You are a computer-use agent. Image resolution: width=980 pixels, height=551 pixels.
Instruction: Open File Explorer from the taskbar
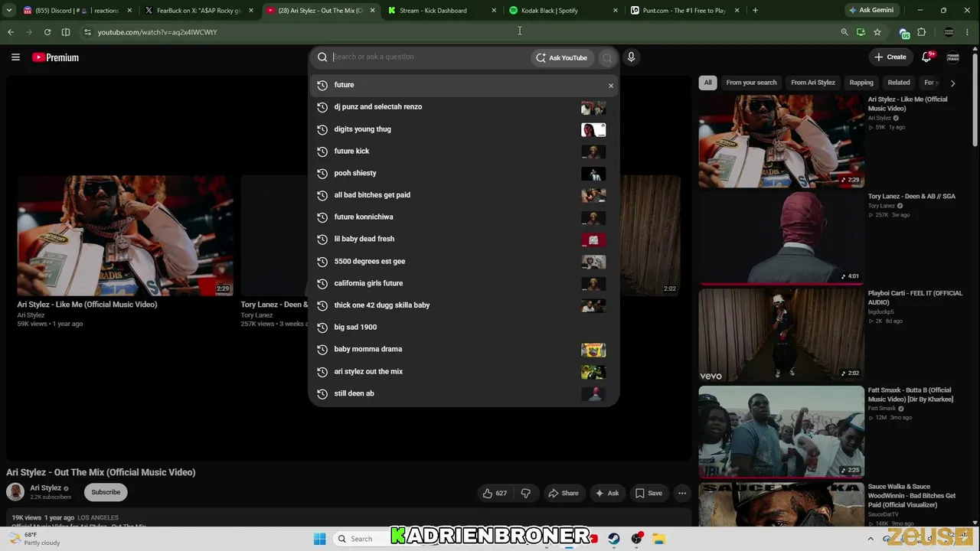pos(658,539)
